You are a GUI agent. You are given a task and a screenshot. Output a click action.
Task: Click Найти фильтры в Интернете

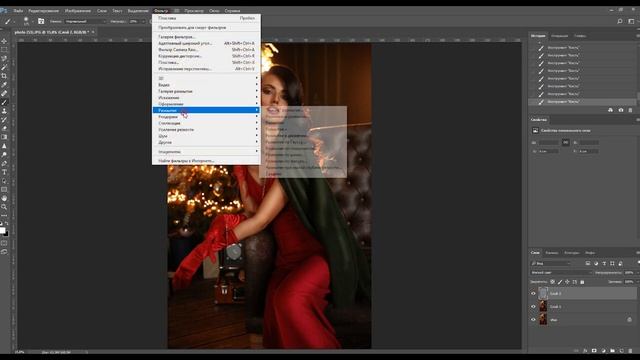206,161
